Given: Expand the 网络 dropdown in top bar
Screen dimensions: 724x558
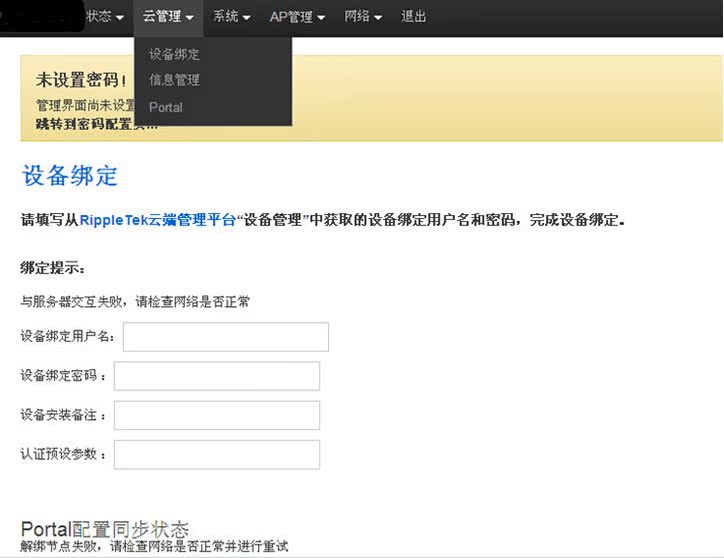Looking at the screenshot, I should coord(363,17).
